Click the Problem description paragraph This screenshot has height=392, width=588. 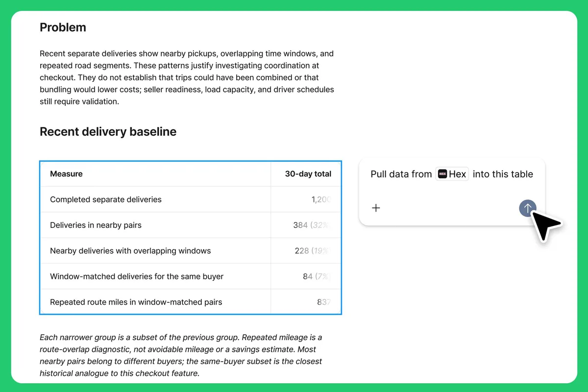187,77
